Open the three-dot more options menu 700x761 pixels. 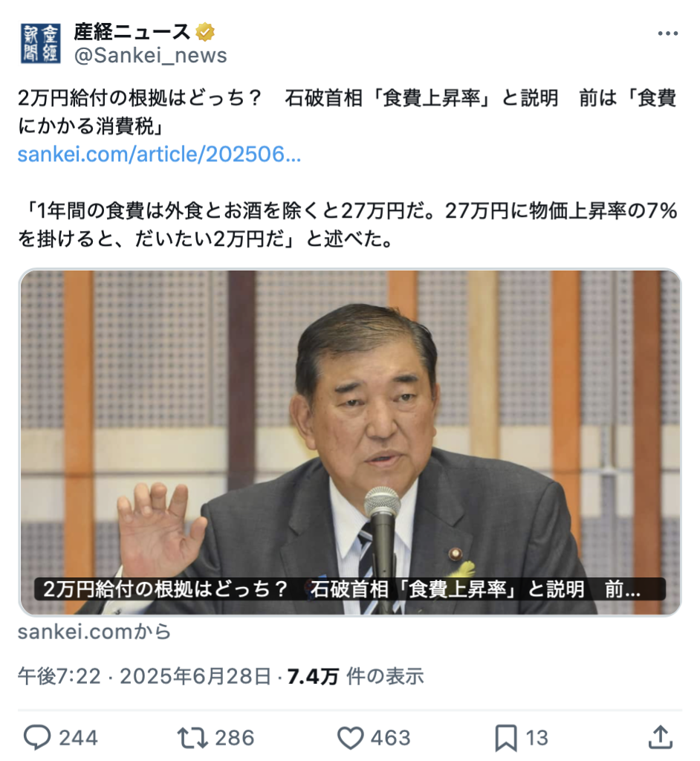point(667,33)
